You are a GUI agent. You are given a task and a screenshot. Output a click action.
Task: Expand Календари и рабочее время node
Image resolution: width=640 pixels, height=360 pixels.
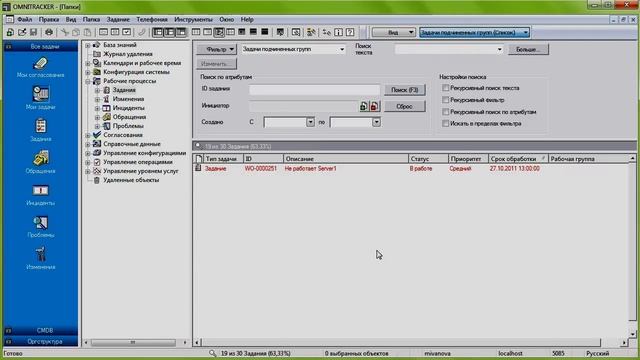(x=88, y=63)
